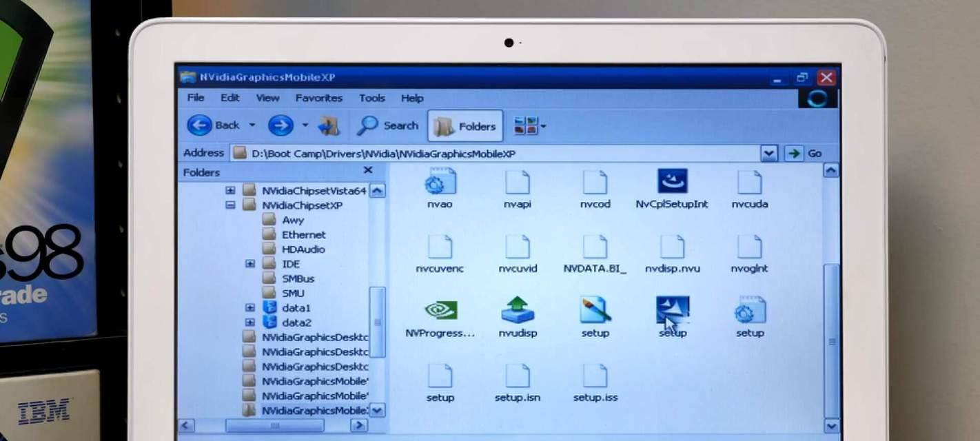
Task: Click the Folders tree scroll-right arrow
Action: coord(358,426)
